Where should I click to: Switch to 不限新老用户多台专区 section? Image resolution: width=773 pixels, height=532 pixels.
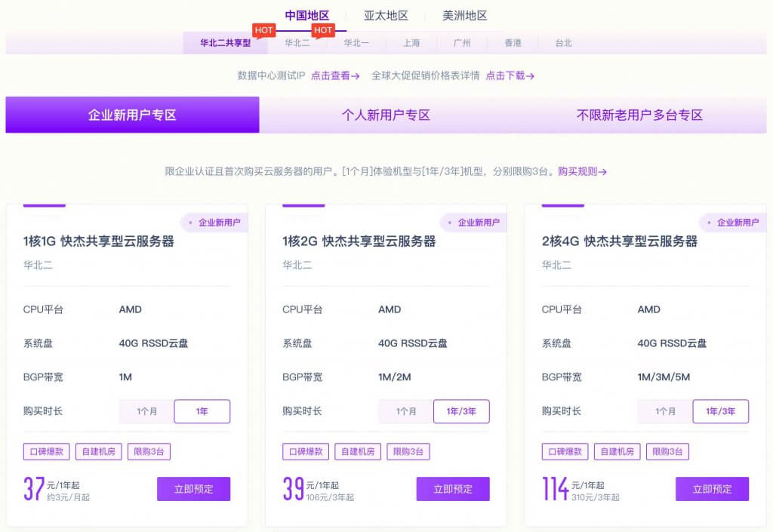tap(639, 115)
